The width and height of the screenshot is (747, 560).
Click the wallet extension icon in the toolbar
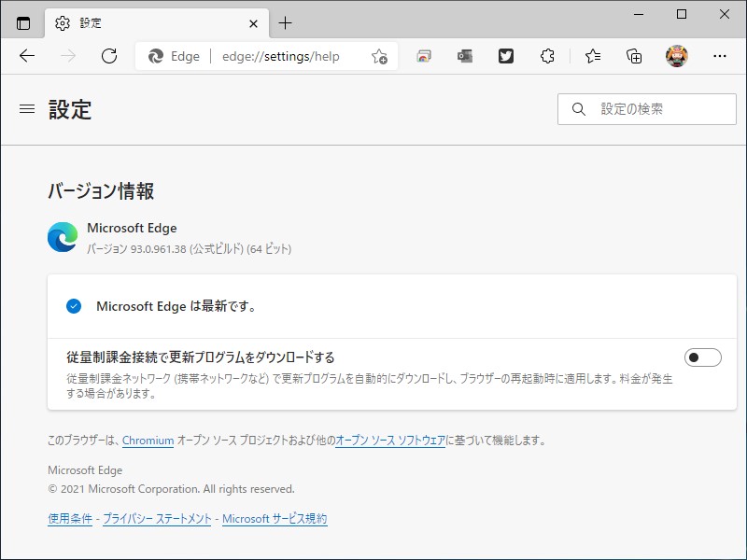[464, 56]
